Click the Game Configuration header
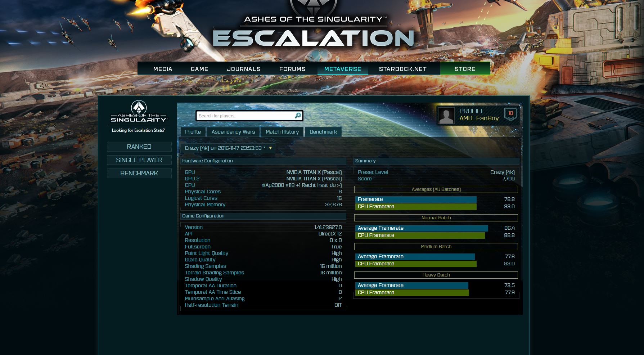644x355 pixels. tap(263, 216)
